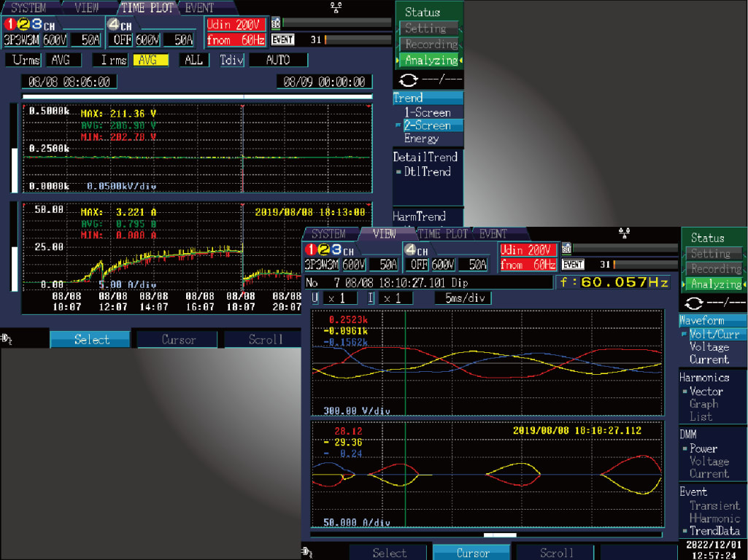The width and height of the screenshot is (748, 560).
Task: Click the AVG selector next to Urms
Action: pyautogui.click(x=64, y=60)
